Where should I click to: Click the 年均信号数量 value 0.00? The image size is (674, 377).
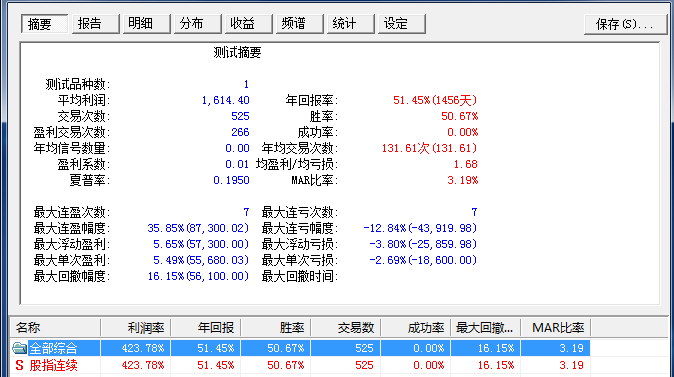(237, 148)
